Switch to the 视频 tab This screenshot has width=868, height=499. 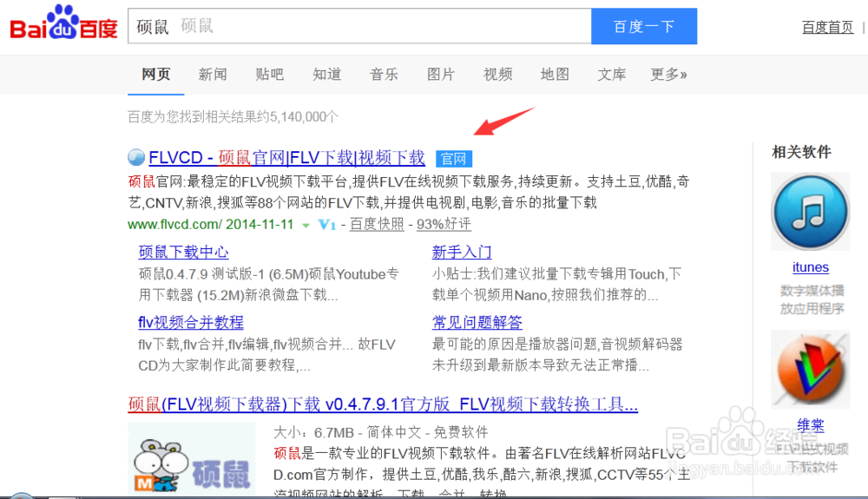click(x=497, y=74)
